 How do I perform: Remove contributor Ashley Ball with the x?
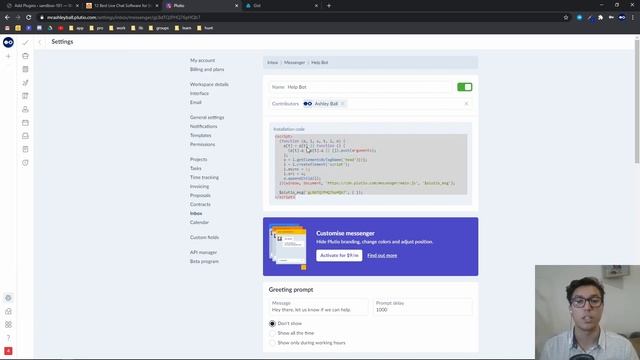[342, 104]
